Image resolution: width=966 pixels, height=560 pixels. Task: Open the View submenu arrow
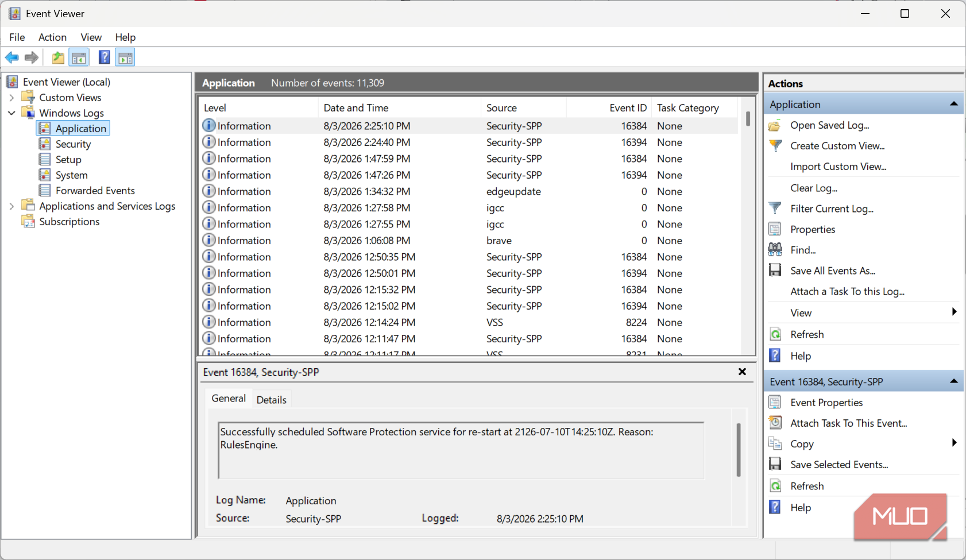tap(954, 312)
